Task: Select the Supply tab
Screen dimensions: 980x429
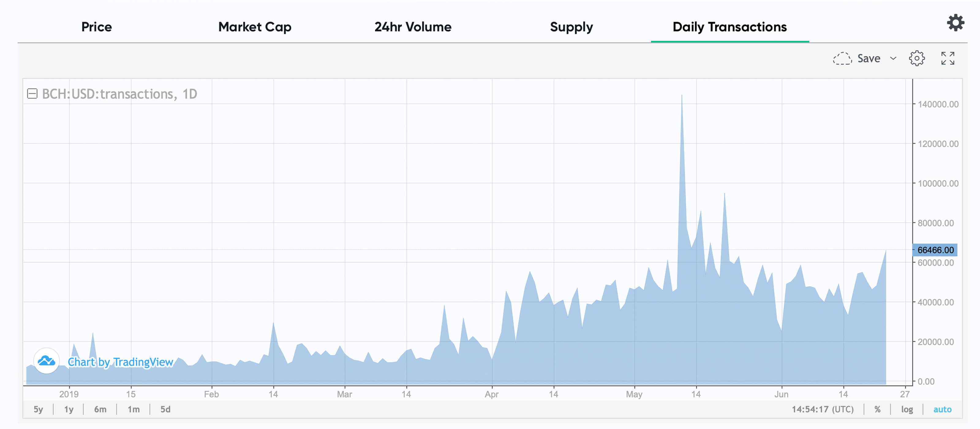Action: (571, 27)
